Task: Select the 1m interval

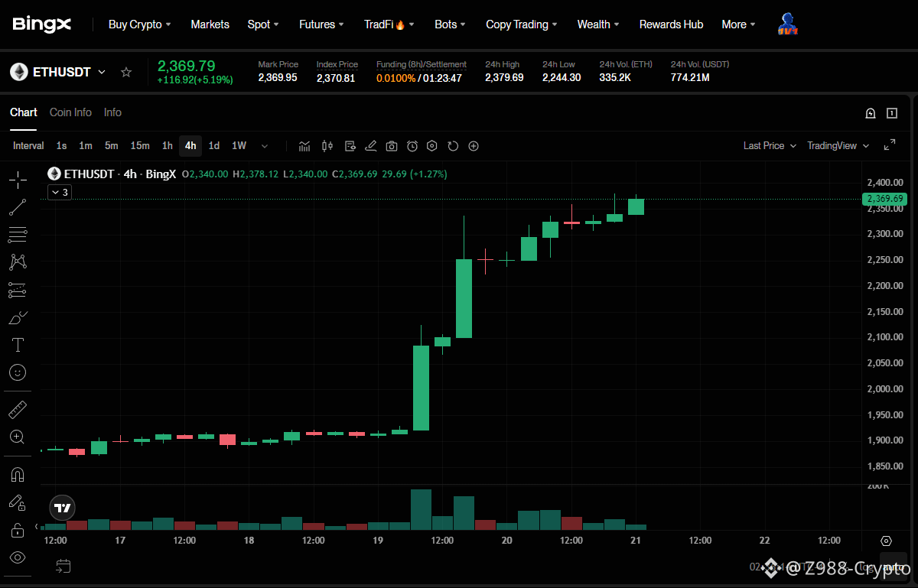Action: tap(86, 146)
